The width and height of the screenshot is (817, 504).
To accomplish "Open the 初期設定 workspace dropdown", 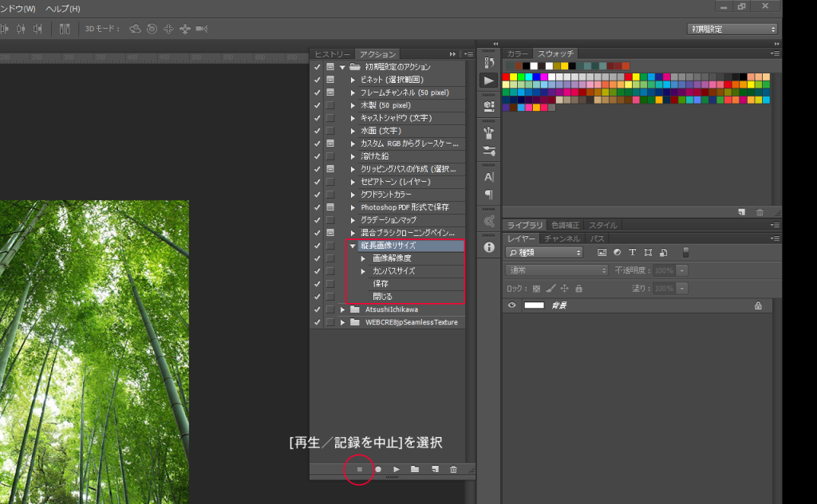I will 732,30.
